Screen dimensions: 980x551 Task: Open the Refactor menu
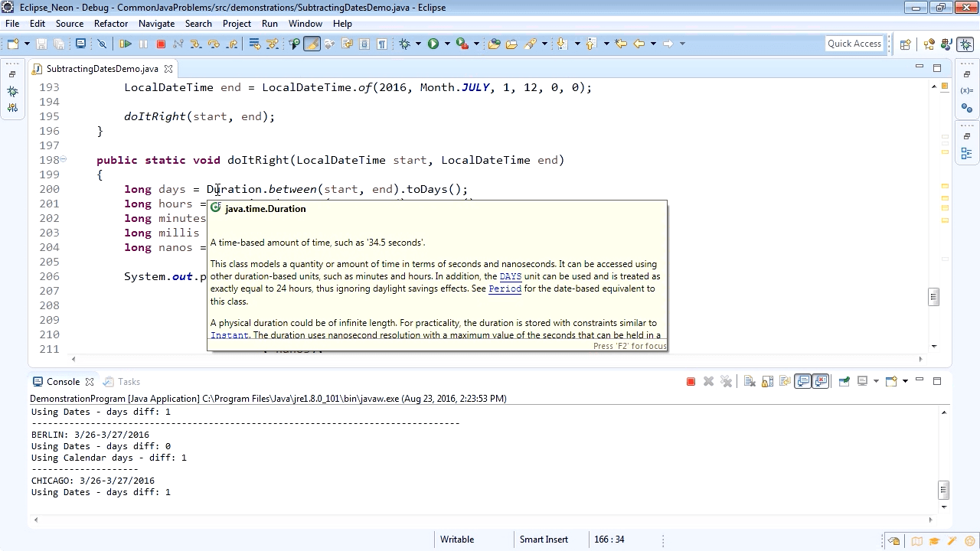pos(111,24)
